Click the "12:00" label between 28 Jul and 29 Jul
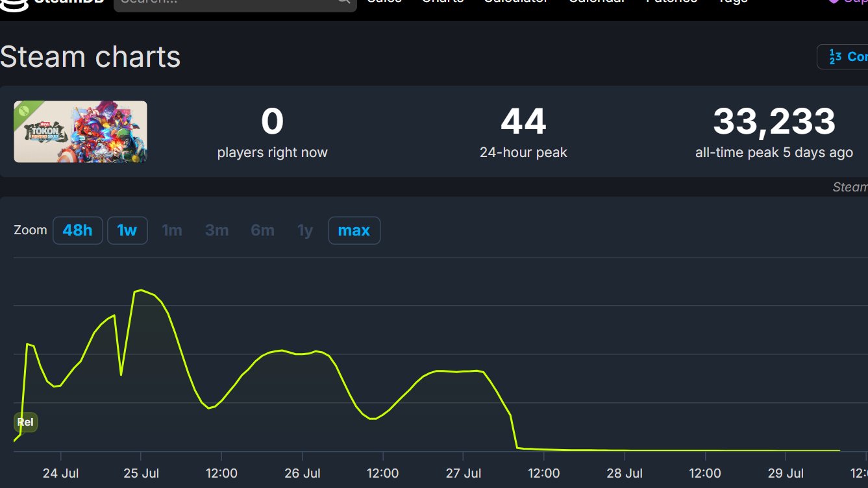This screenshot has height=488, width=868. coord(705,473)
